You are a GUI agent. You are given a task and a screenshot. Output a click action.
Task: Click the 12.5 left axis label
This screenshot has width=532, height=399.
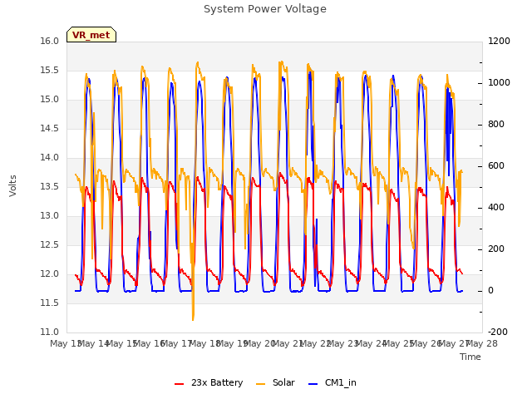coord(50,245)
